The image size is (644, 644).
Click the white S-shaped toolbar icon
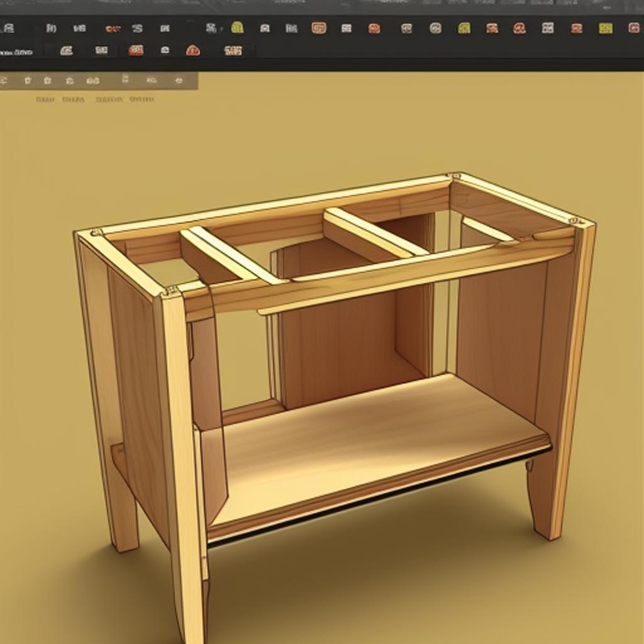137,28
